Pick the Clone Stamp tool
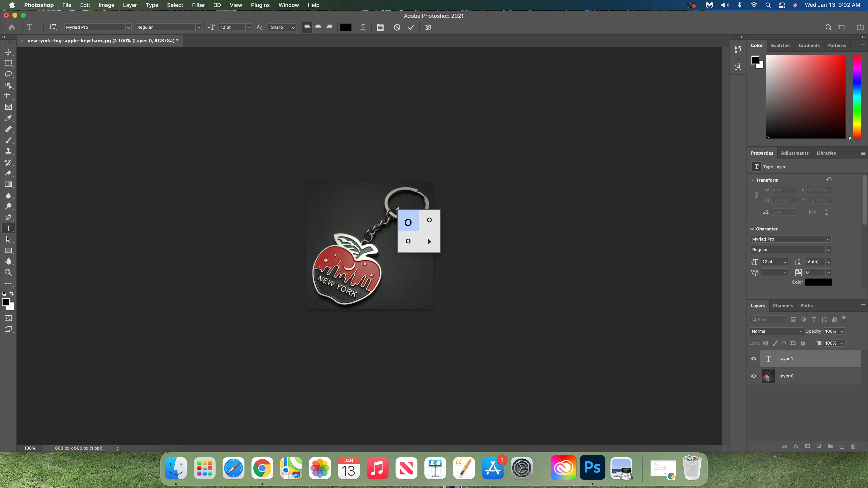The width and height of the screenshot is (868, 488). pos(8,151)
